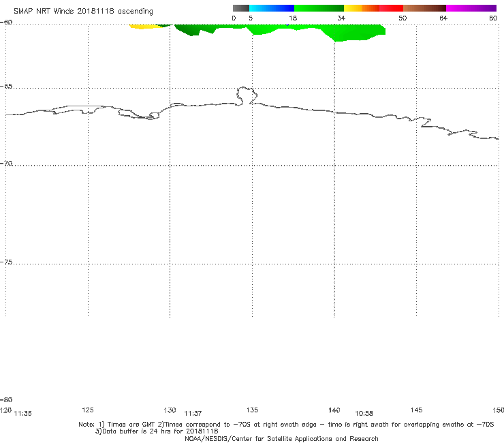
Task: Click the color bar label "18"
Action: (293, 18)
